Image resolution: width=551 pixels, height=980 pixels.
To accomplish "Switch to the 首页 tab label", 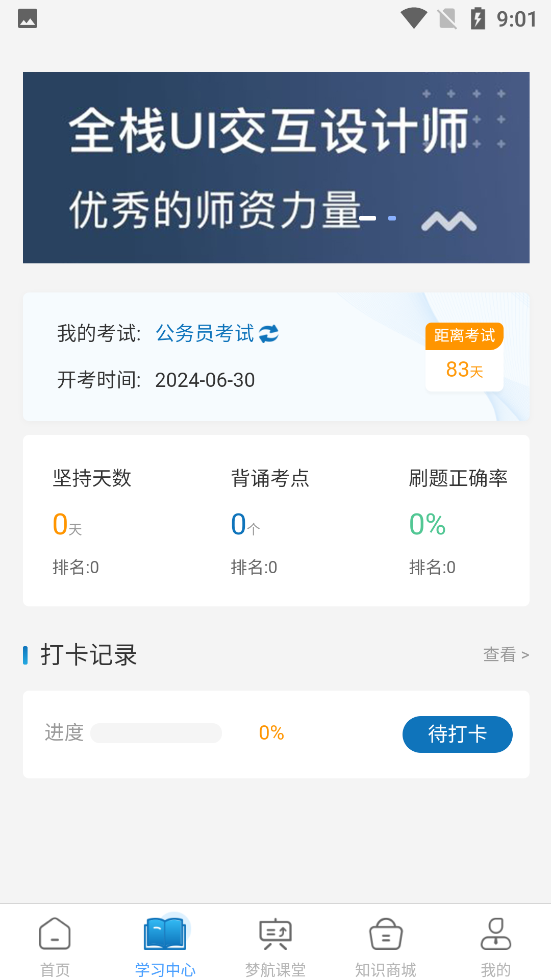I will tap(55, 969).
